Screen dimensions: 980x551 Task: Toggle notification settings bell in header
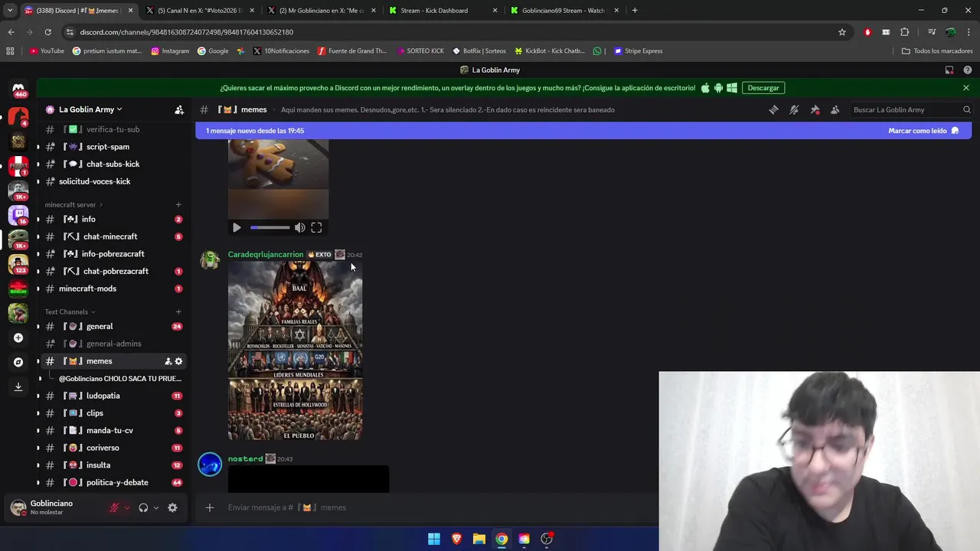794,109
